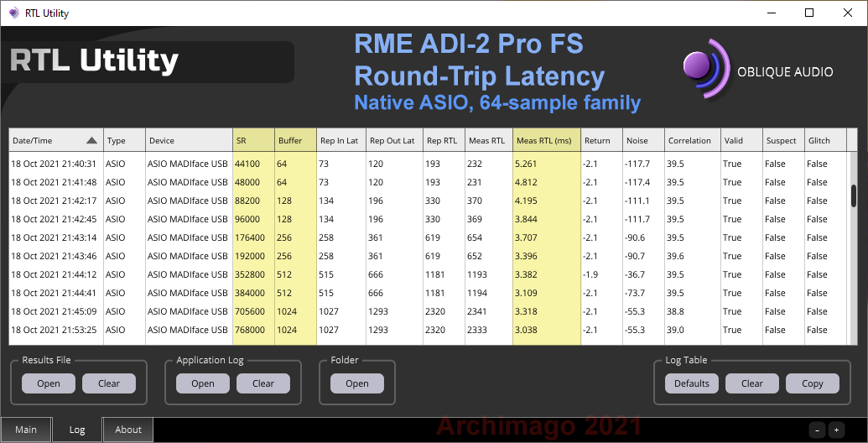868x443 pixels.
Task: Sort by Noise column header
Action: tap(644, 141)
